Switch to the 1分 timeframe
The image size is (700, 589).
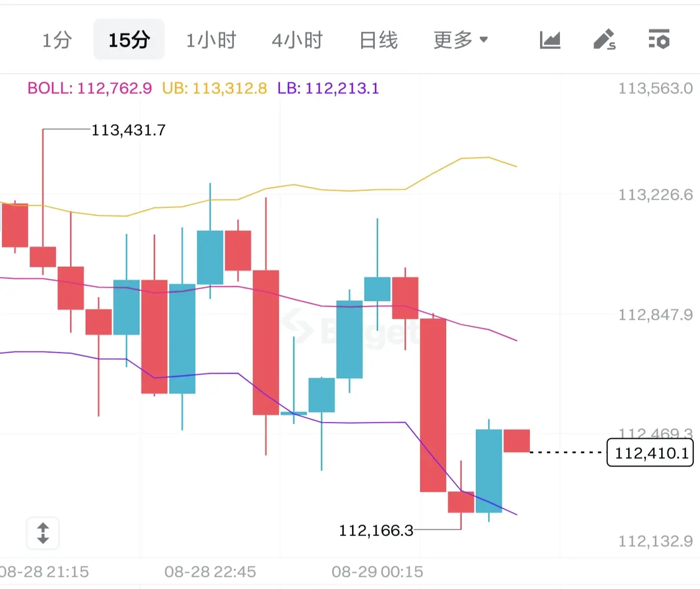(x=57, y=40)
